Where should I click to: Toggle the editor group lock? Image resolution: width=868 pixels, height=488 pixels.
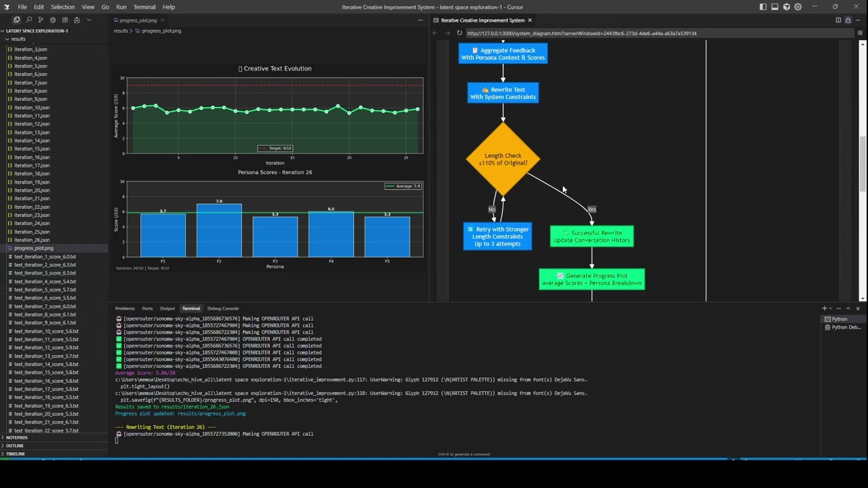click(848, 20)
